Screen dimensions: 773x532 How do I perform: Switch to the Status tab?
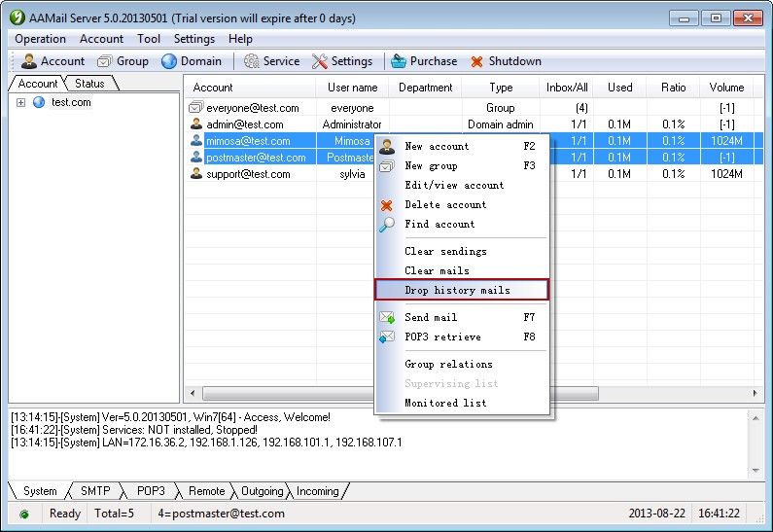pyautogui.click(x=89, y=84)
